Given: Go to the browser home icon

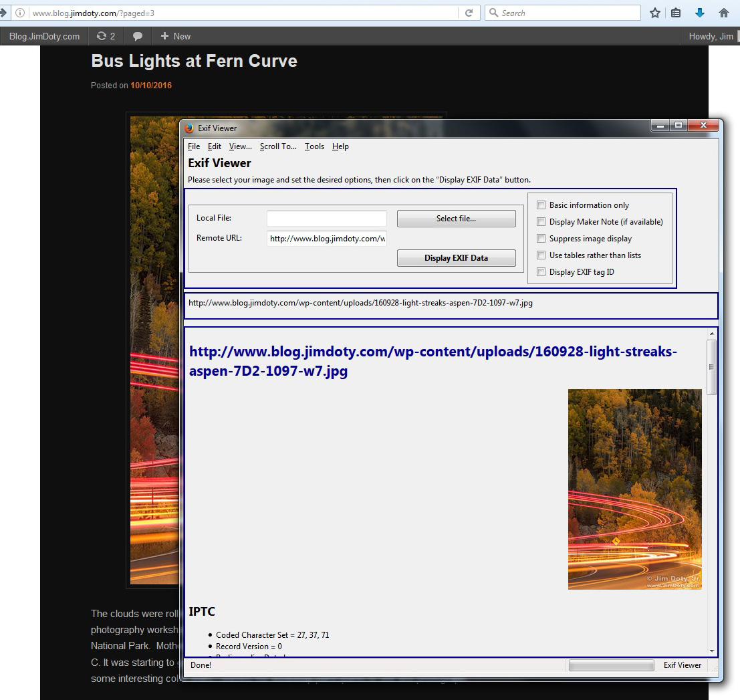Looking at the screenshot, I should click(x=724, y=13).
